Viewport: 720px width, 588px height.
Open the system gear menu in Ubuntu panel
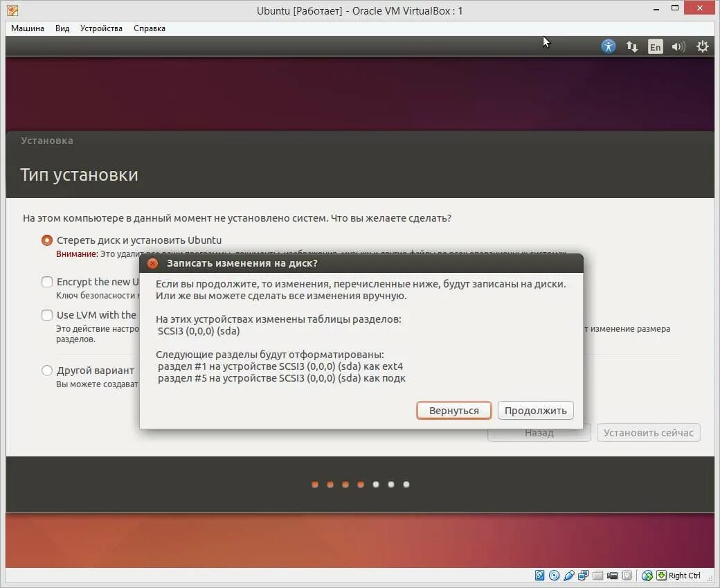[x=702, y=46]
